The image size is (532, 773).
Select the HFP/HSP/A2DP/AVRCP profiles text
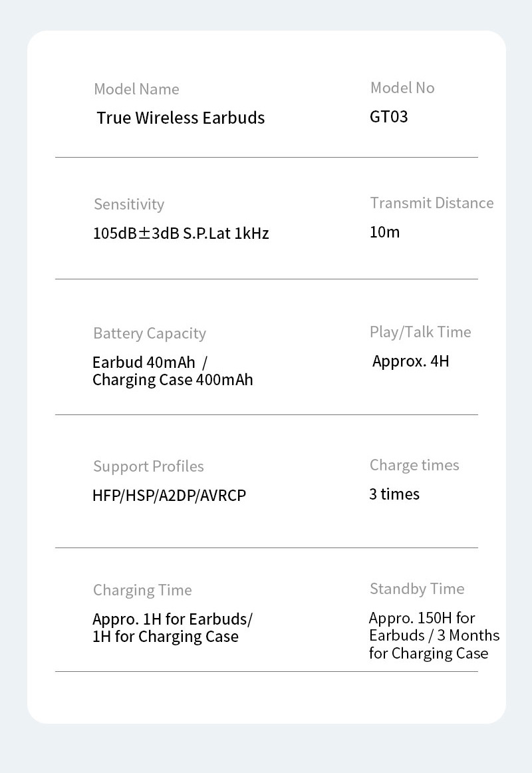coord(169,496)
